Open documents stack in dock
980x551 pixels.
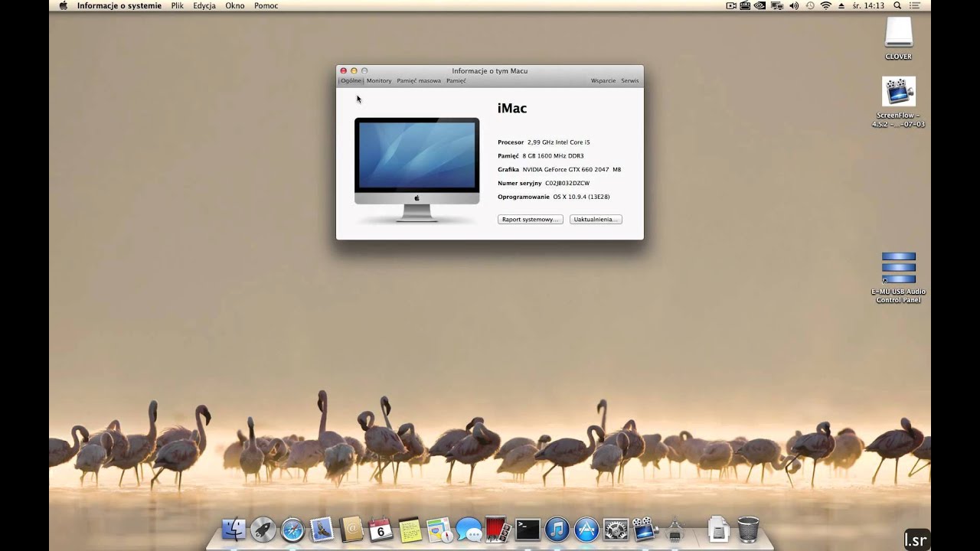pos(718,529)
